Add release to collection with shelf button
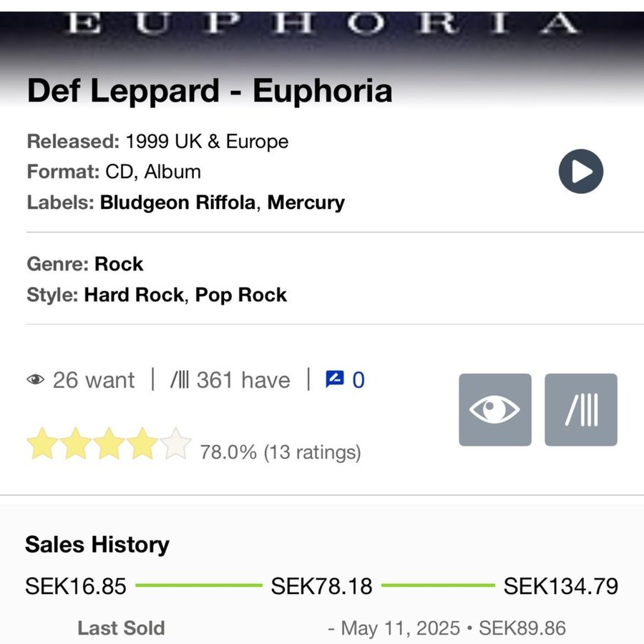The height and width of the screenshot is (644, 644). tap(581, 409)
